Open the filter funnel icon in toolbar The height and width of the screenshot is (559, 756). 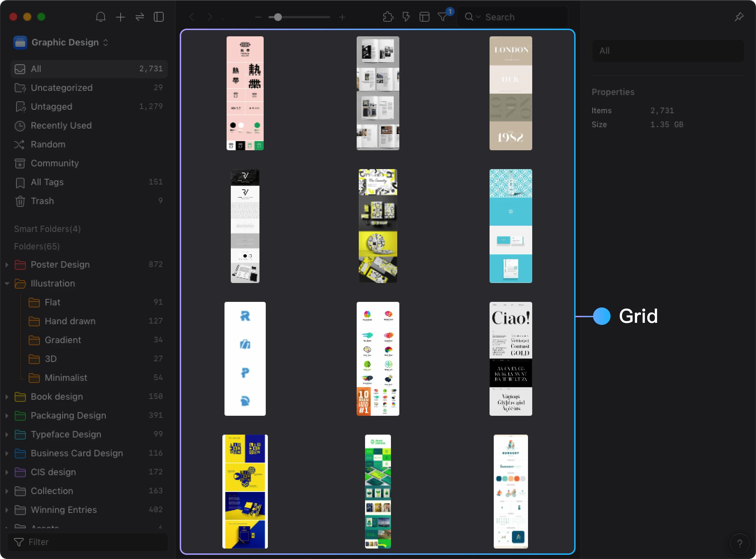pos(442,17)
